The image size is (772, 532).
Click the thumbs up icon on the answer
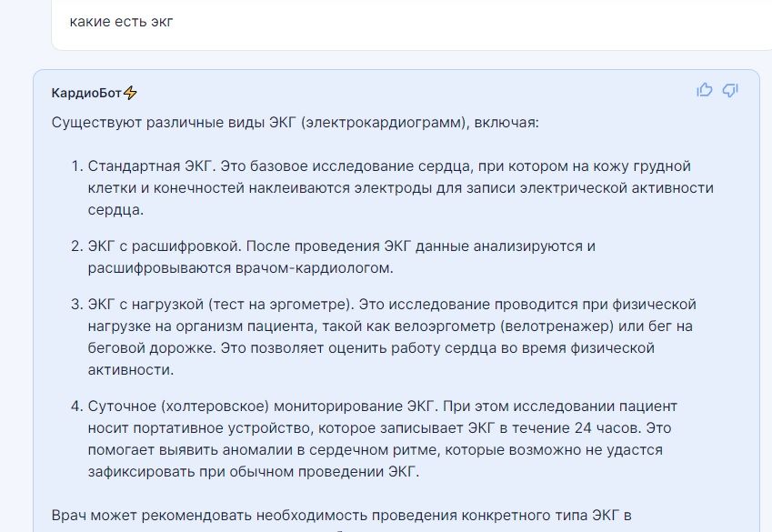[705, 90]
